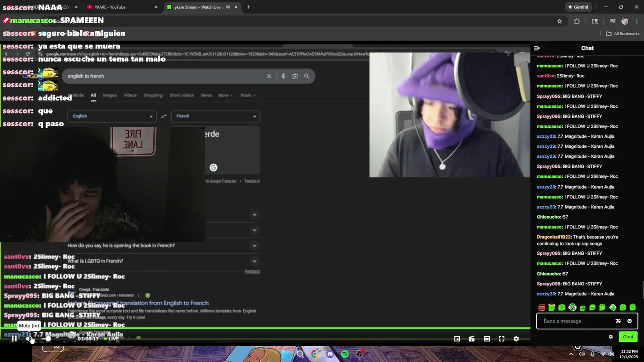This screenshot has height=362, width=644.
Task: Click the microphone tray icon
Action: pos(592,354)
